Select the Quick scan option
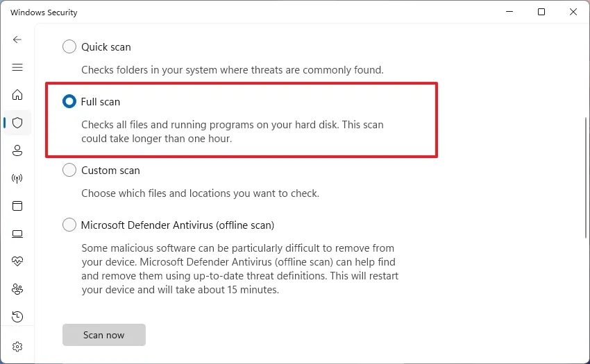This screenshot has width=590, height=364. (69, 47)
